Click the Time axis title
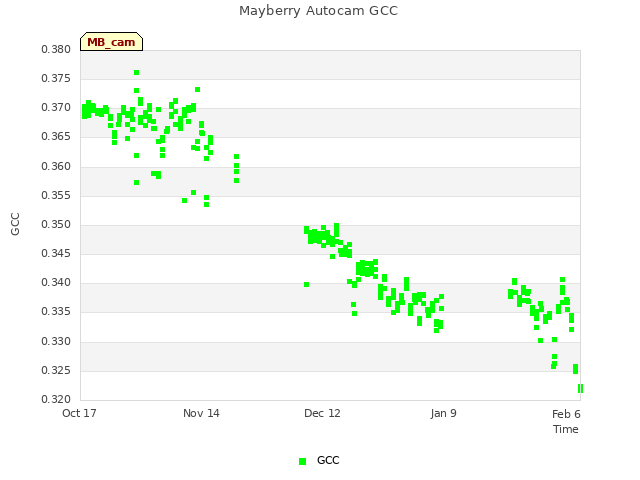The width and height of the screenshot is (640, 480). point(566,429)
